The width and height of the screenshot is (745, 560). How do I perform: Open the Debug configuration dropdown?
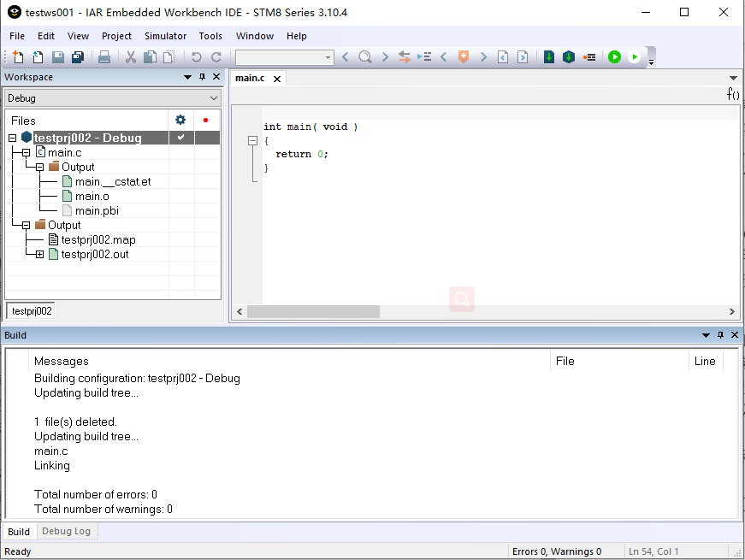[x=113, y=98]
